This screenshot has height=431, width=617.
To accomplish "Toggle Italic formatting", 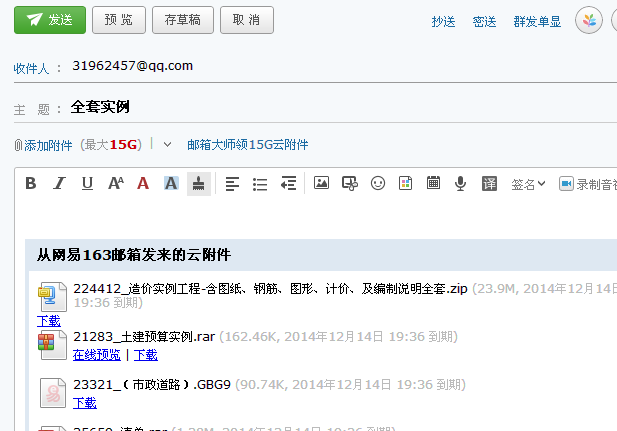I will 59,183.
